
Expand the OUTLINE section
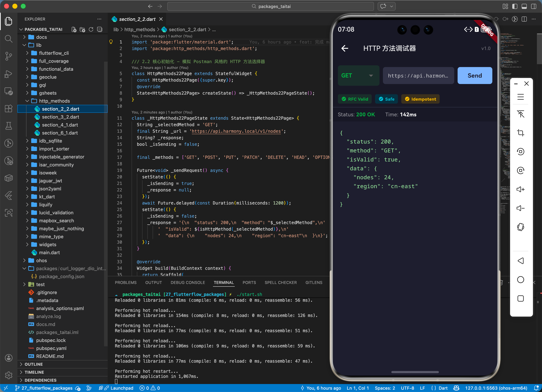click(34, 364)
